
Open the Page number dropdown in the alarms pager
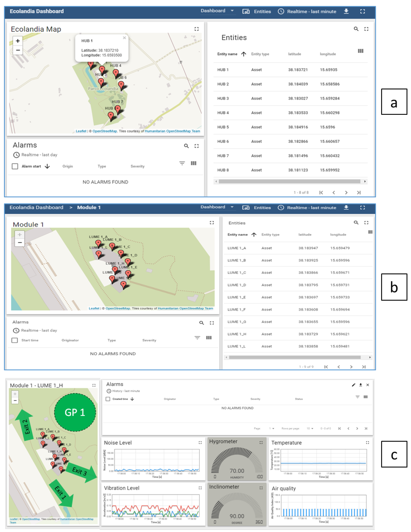[x=272, y=429]
